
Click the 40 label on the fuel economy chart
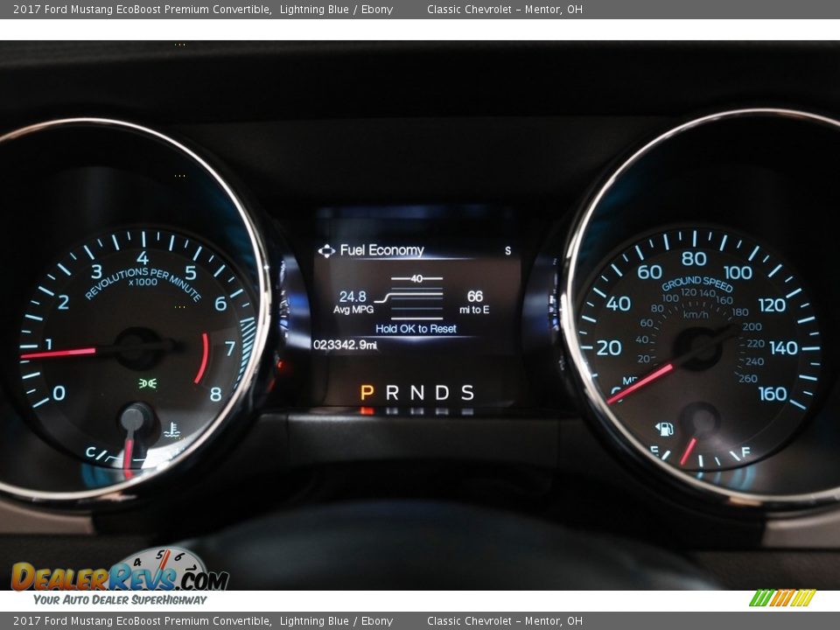tap(416, 278)
